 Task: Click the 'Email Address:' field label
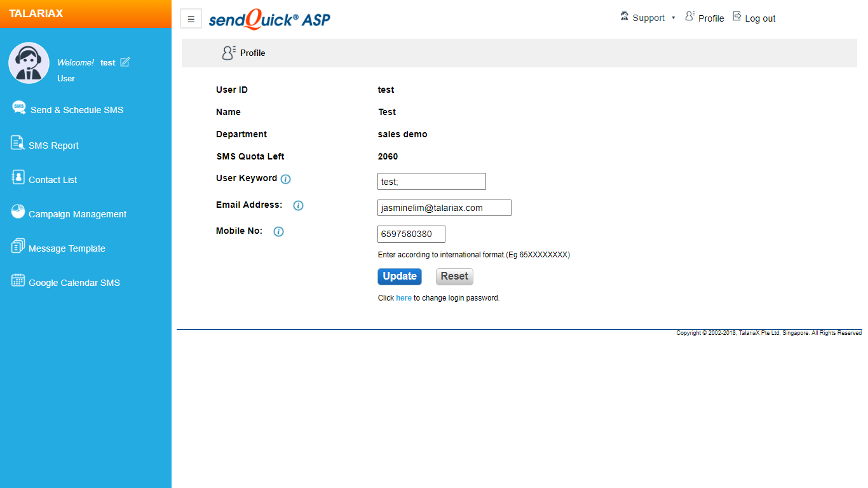(x=249, y=205)
